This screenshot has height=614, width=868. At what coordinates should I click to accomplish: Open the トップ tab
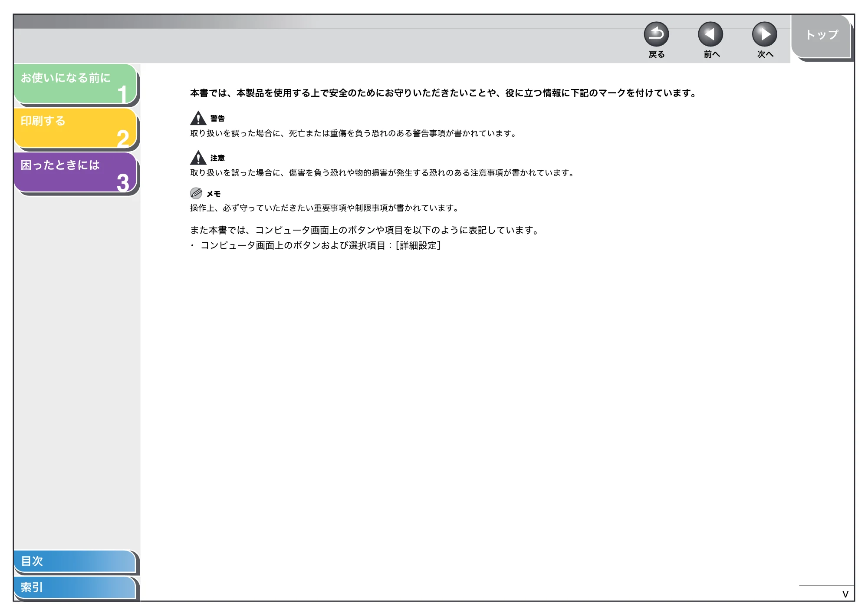(x=821, y=36)
